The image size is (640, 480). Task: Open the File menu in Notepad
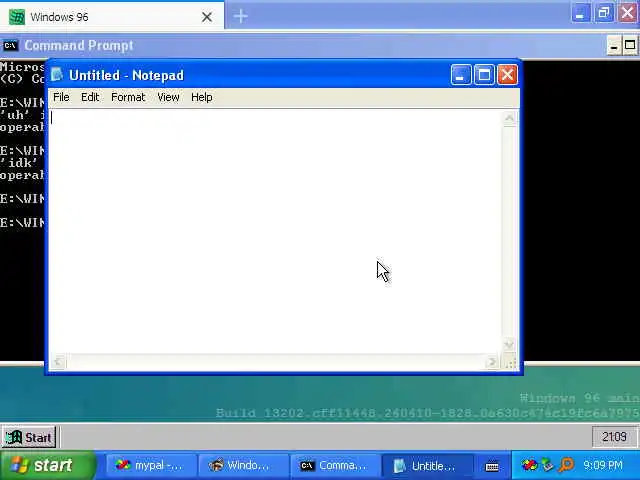62,98
